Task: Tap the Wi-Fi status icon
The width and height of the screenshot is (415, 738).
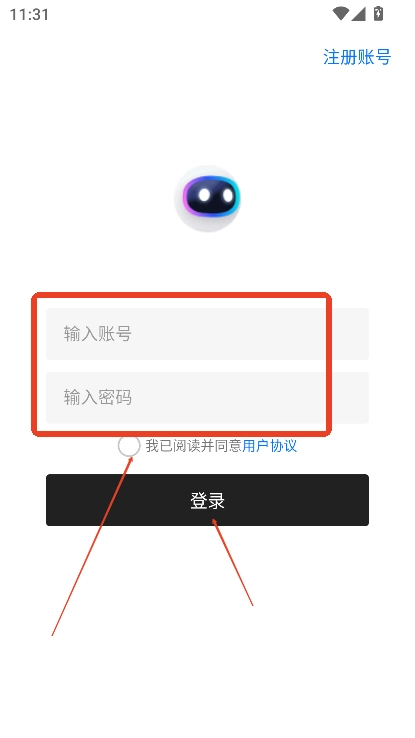Action: click(340, 14)
